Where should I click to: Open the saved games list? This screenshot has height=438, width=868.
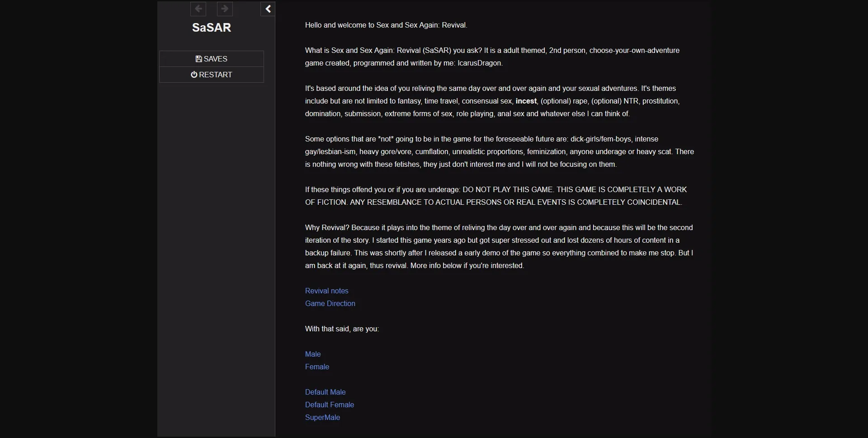click(212, 59)
